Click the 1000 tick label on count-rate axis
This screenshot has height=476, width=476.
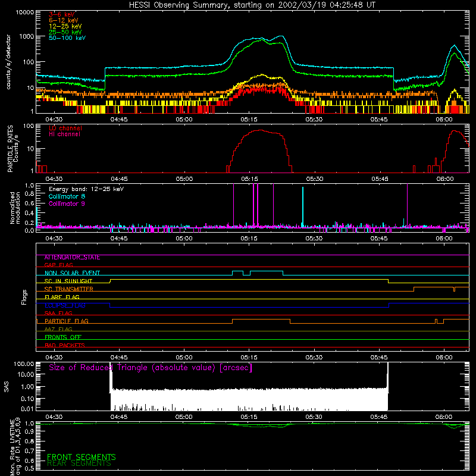(x=26, y=36)
